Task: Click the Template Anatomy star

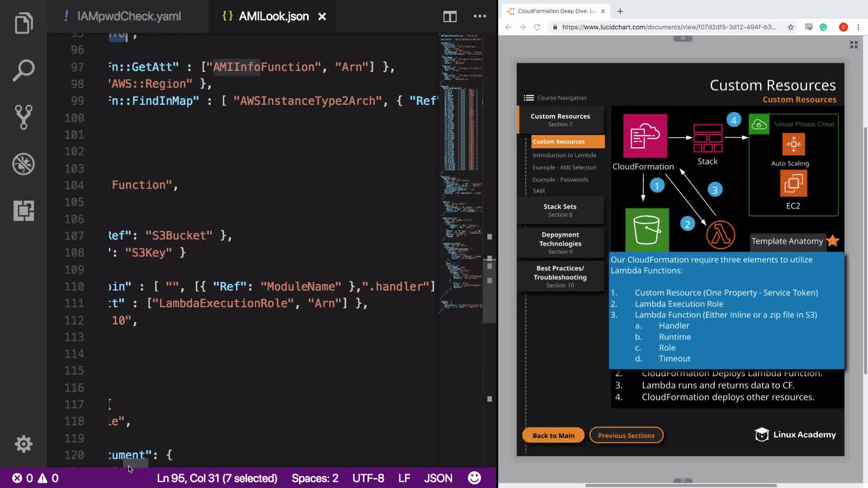Action: [833, 241]
